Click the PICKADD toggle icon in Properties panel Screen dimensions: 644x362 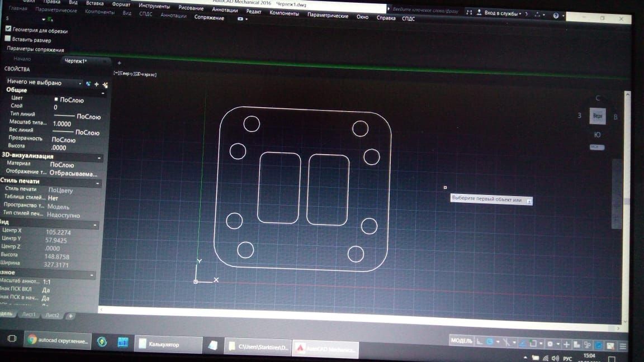pos(88,84)
